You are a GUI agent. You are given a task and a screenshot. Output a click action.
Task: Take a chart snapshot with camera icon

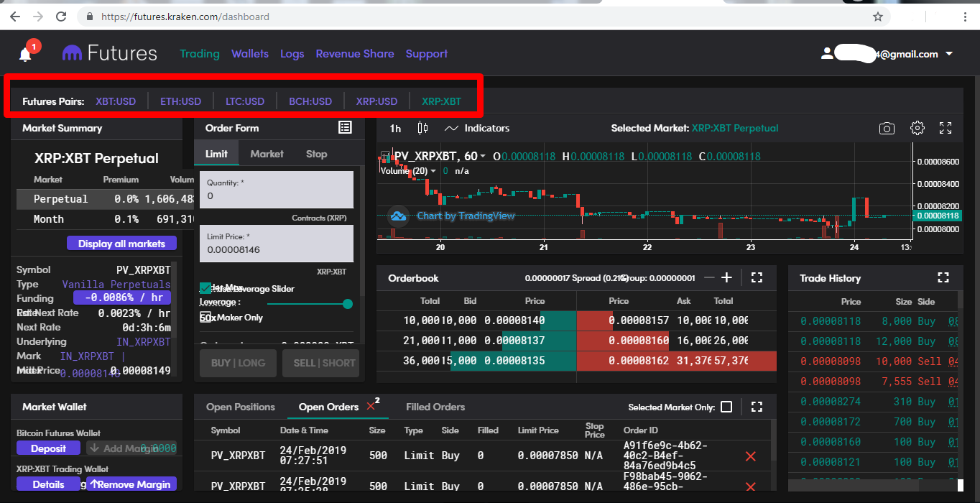point(887,128)
